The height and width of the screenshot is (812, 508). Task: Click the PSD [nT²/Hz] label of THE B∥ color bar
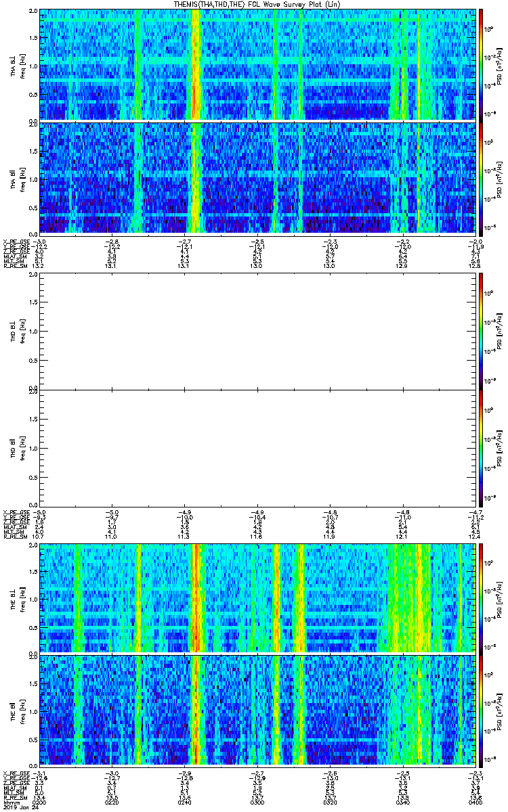tap(500, 710)
